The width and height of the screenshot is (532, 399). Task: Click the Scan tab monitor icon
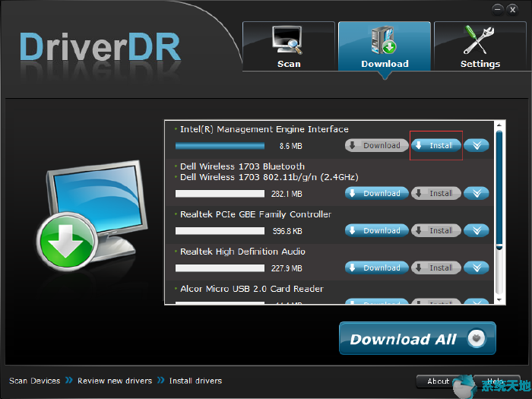289,41
